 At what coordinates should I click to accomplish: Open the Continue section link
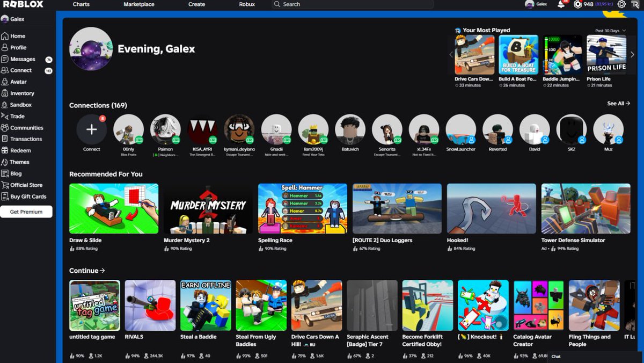pyautogui.click(x=87, y=271)
